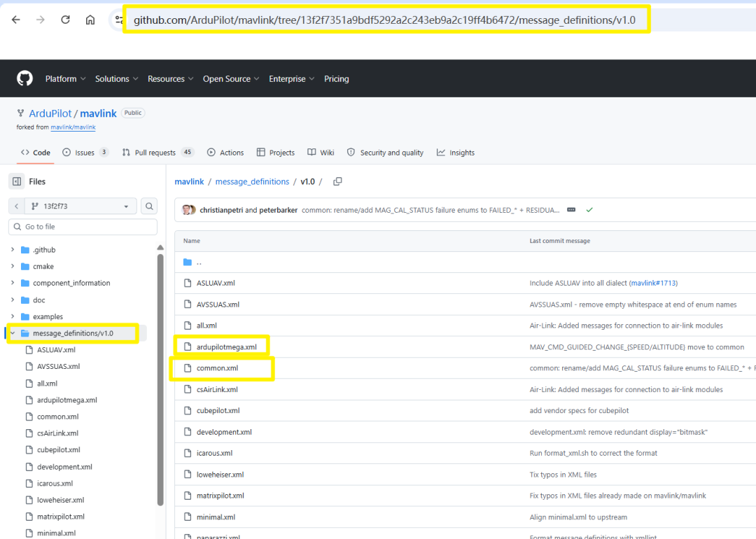This screenshot has width=756, height=539.
Task: Expand the component_information folder
Action: [13, 283]
